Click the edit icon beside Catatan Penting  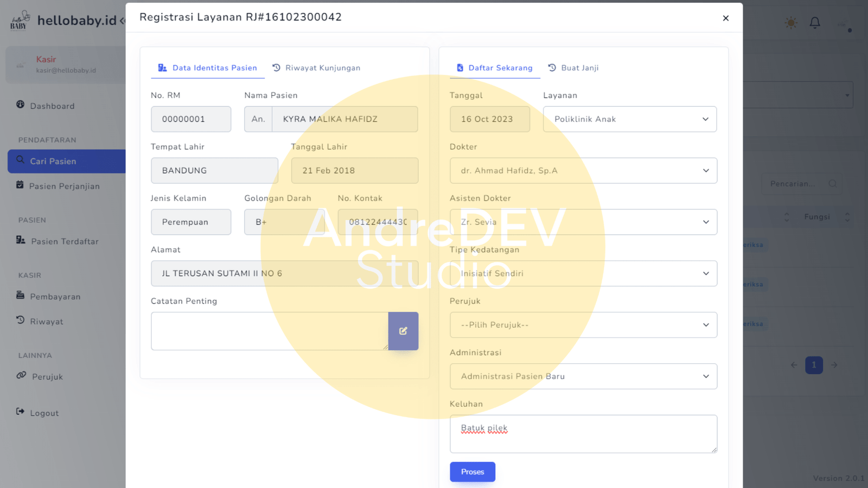(x=403, y=331)
